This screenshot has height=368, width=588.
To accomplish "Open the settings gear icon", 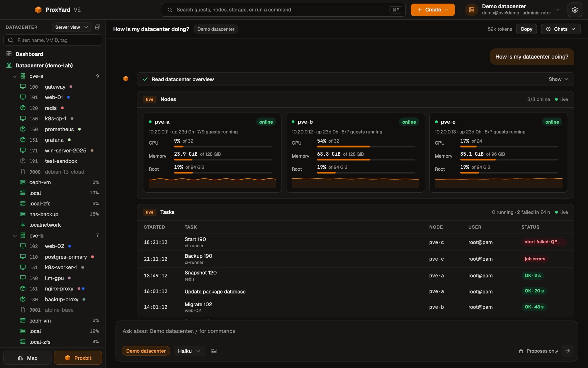I will click(x=575, y=10).
